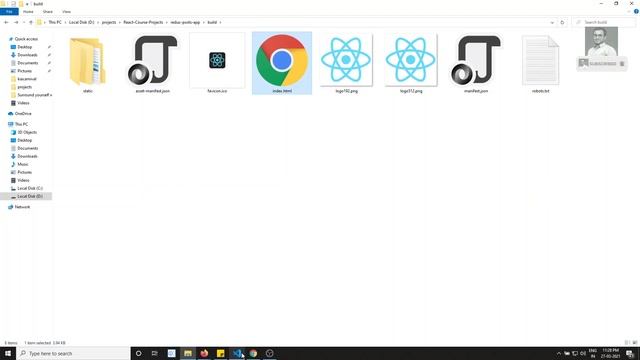The height and width of the screenshot is (360, 640).
Task: Click 'This PC' in address breadcrumb
Action: (55, 22)
